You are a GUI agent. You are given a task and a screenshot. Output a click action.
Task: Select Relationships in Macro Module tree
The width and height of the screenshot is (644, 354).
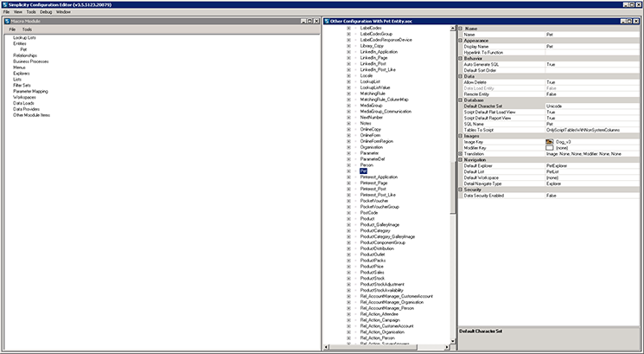click(x=25, y=55)
